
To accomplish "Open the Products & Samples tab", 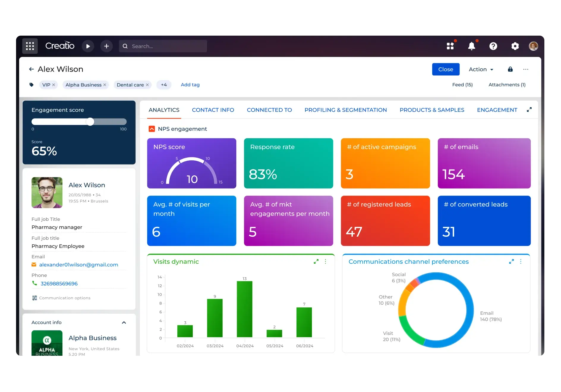I will coord(432,110).
